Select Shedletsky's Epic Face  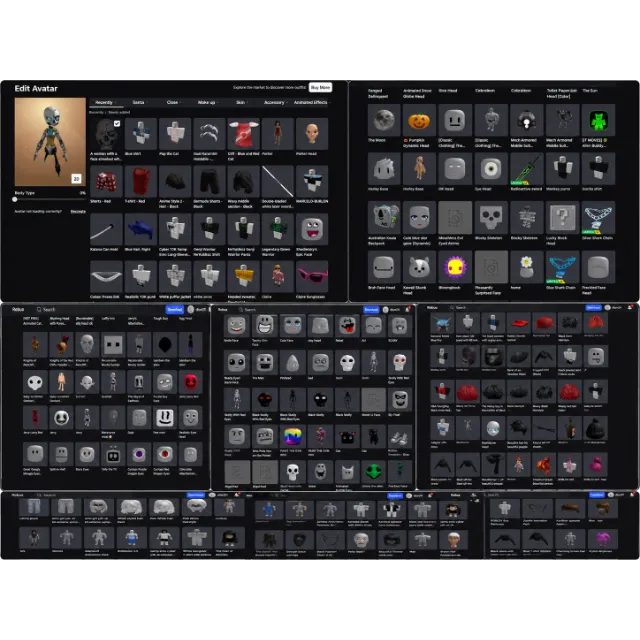tap(311, 229)
